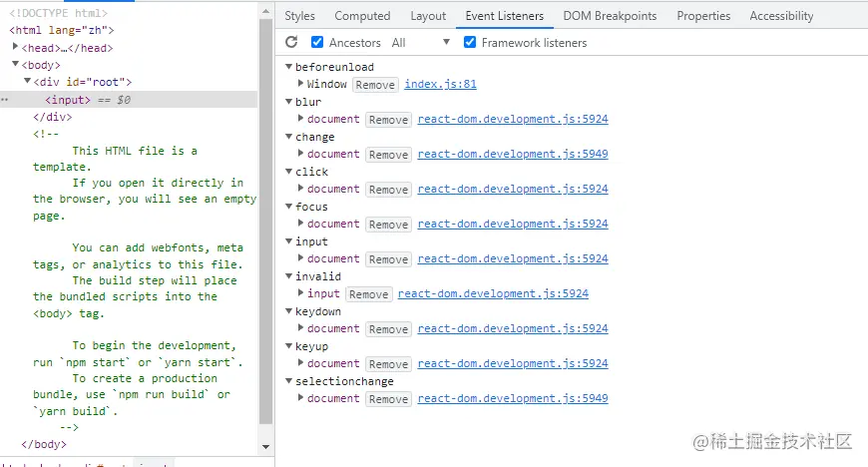
Task: Expand the document listener under blur
Action: click(x=300, y=119)
